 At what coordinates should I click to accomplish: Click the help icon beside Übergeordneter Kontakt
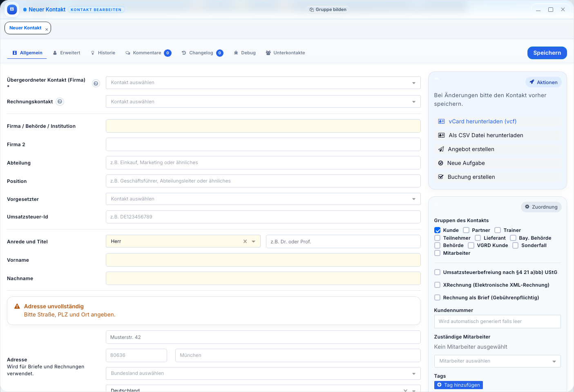(x=96, y=83)
